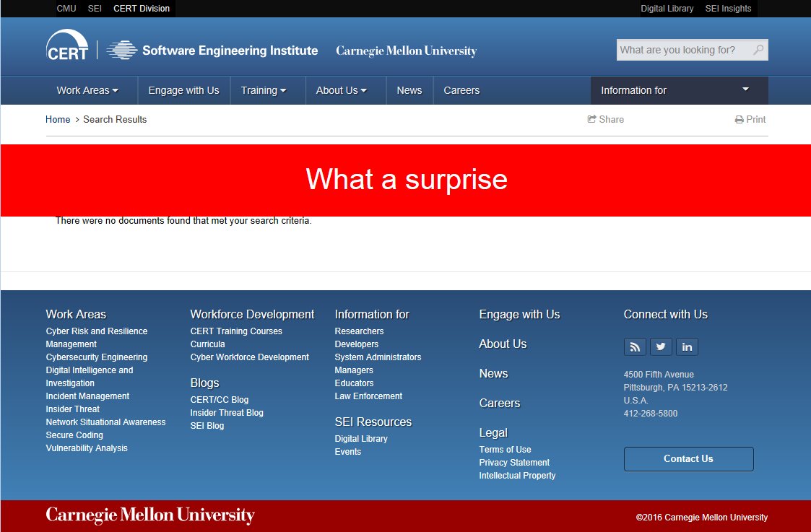The height and width of the screenshot is (532, 811).
Task: Open the Information for dropdown
Action: click(x=679, y=90)
